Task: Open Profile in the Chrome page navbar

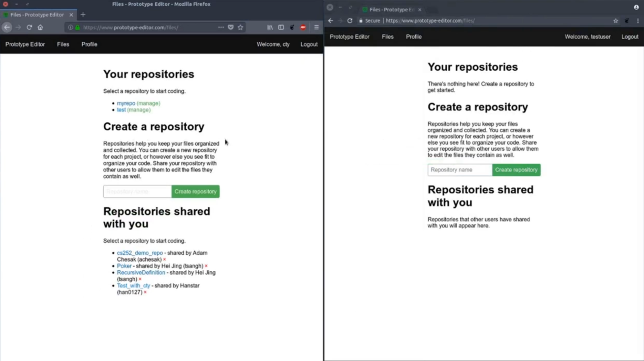Action: (414, 37)
